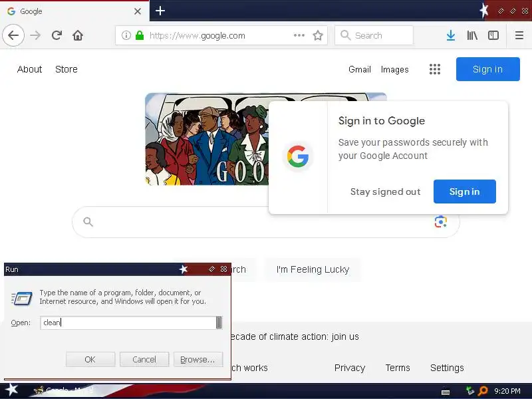Image resolution: width=532 pixels, height=399 pixels.
Task: Open the Library bookshelf icon
Action: 472,35
